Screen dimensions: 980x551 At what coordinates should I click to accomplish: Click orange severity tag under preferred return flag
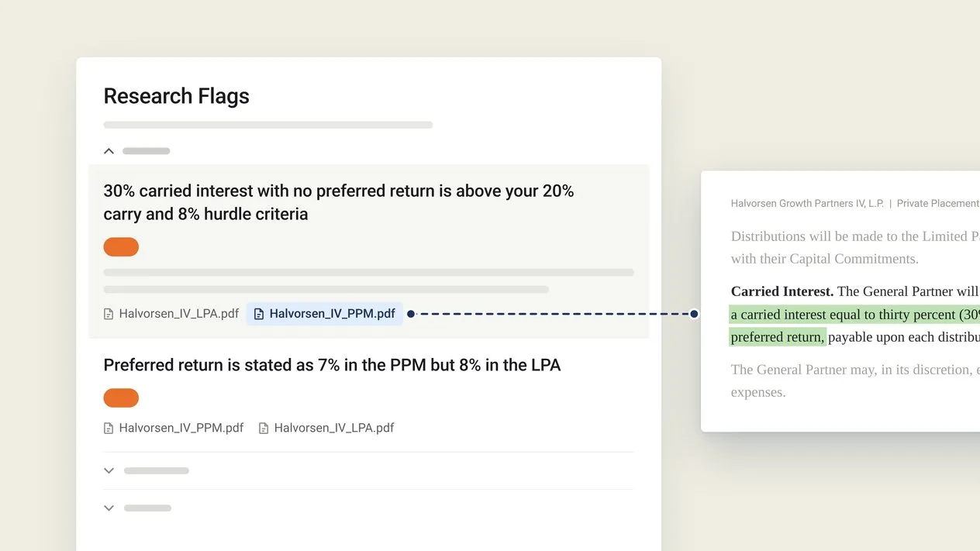121,398
